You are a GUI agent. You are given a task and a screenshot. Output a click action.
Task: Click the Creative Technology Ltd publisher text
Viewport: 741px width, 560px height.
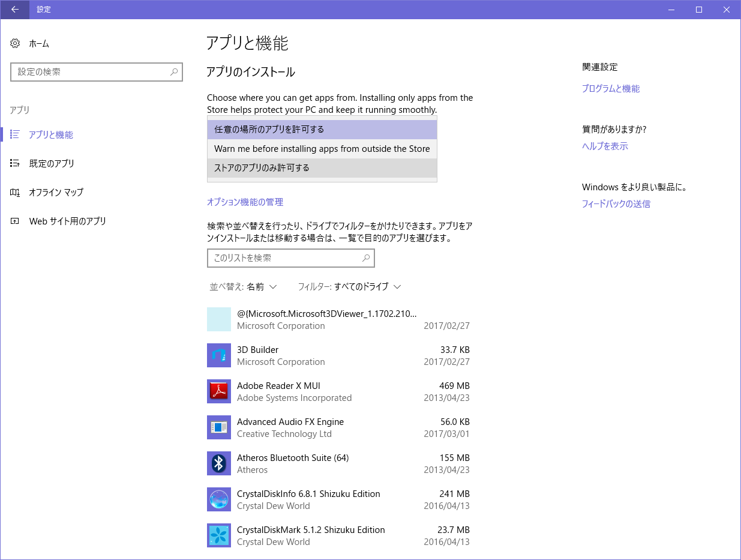point(284,434)
